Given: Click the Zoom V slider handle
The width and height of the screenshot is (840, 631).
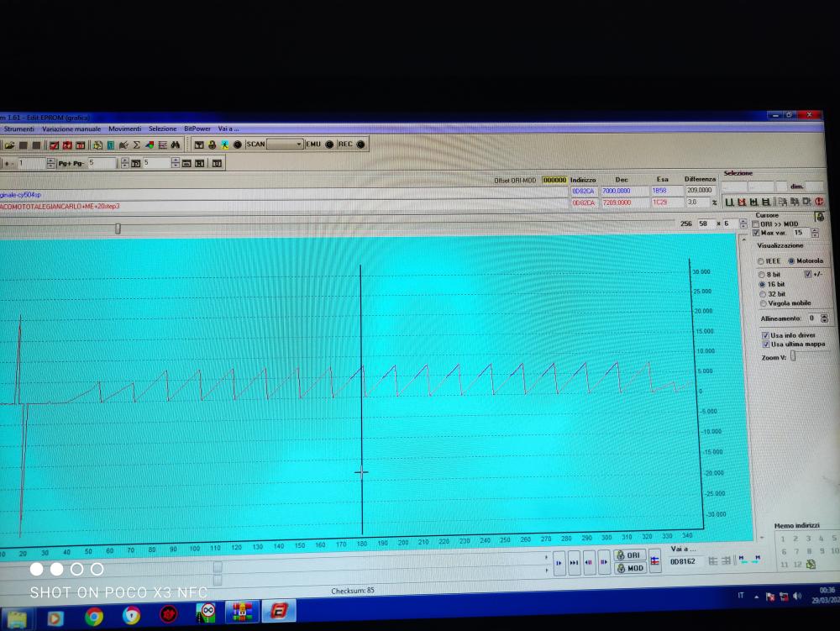Looking at the screenshot, I should click(x=792, y=356).
